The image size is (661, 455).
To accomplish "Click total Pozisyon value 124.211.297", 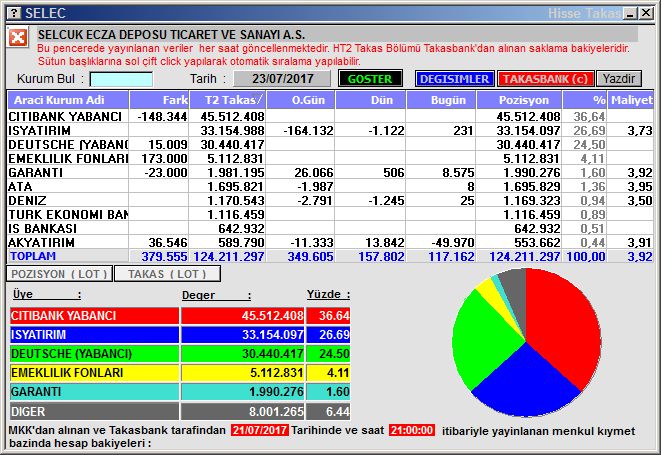I will (x=524, y=256).
